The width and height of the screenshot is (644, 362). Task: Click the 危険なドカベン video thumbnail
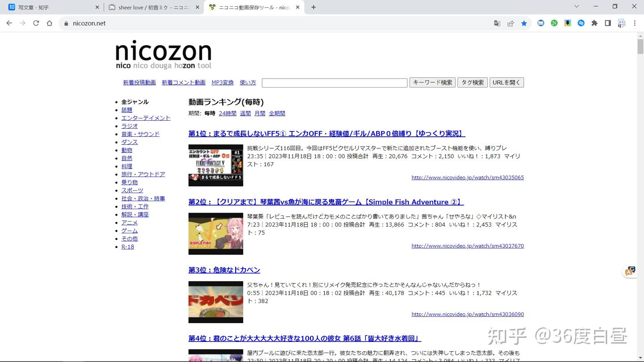pyautogui.click(x=216, y=302)
